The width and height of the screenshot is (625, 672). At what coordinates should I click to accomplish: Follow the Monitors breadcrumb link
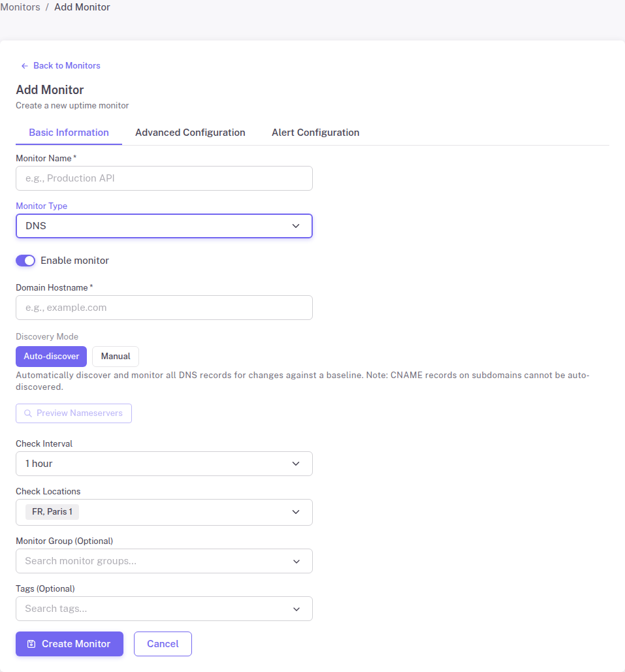[20, 7]
